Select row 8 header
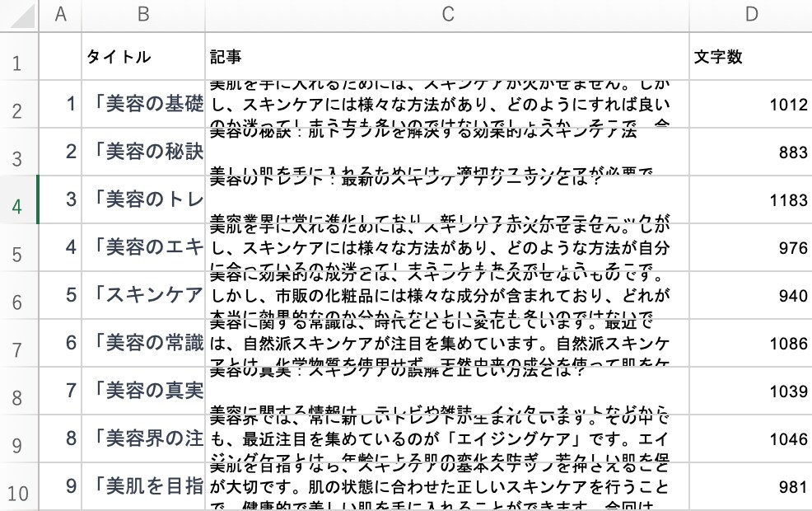This screenshot has width=812, height=511. click(x=19, y=391)
